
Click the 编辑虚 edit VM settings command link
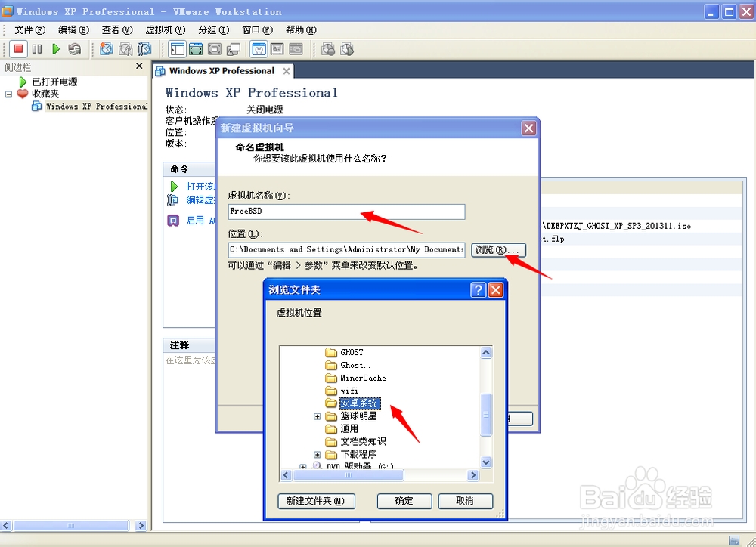(192, 199)
